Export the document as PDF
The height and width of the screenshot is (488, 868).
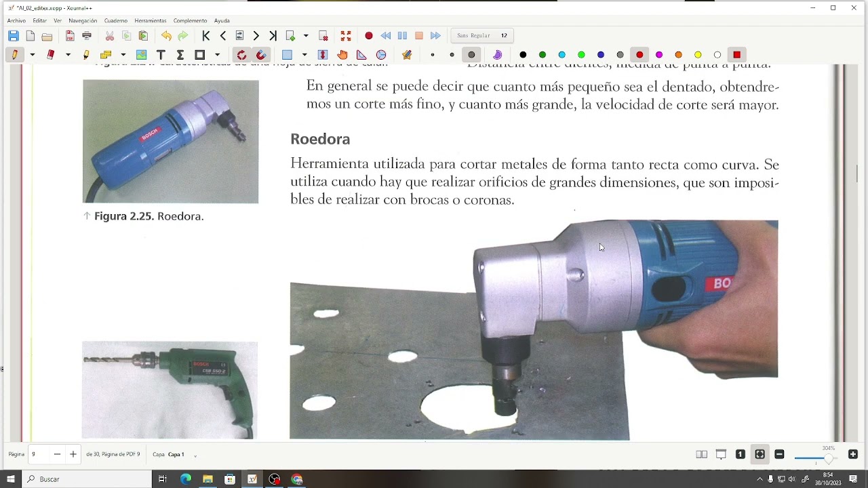[70, 36]
